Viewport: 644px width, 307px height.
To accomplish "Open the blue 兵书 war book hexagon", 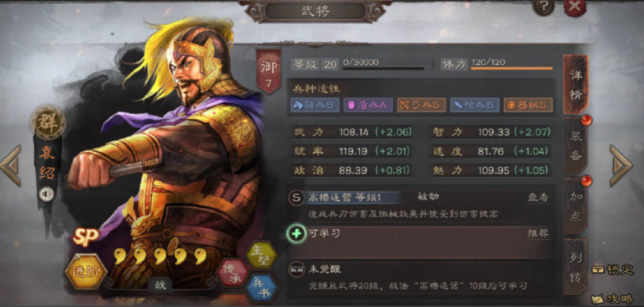I will click(262, 288).
